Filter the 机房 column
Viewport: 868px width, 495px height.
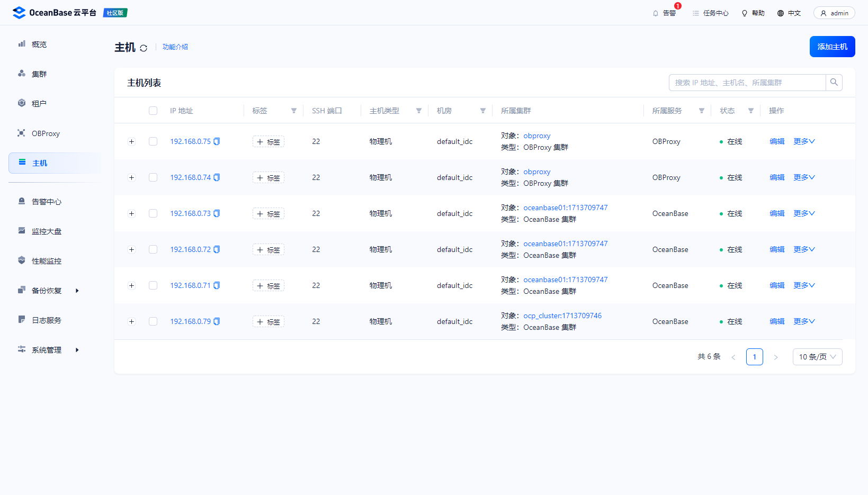coord(483,111)
